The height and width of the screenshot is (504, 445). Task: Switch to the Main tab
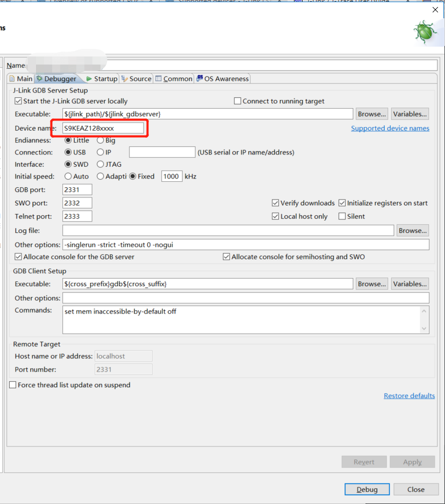pos(21,79)
